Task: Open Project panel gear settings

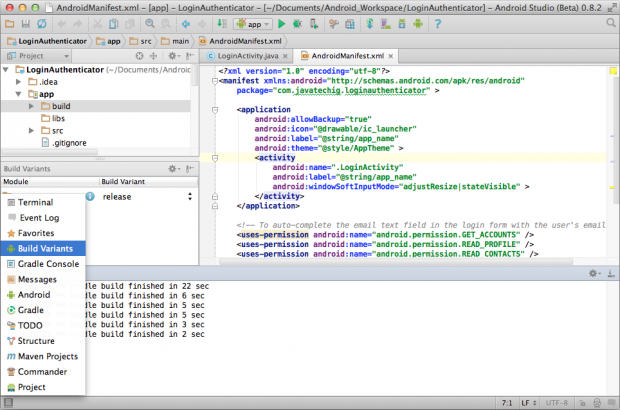Action: (x=174, y=56)
